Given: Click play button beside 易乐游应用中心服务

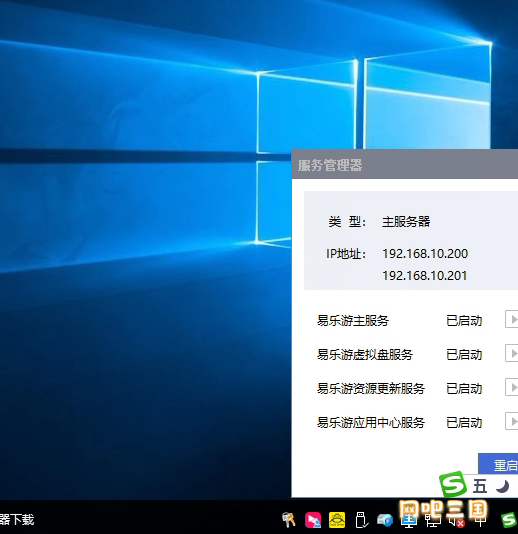Looking at the screenshot, I should coord(512,422).
